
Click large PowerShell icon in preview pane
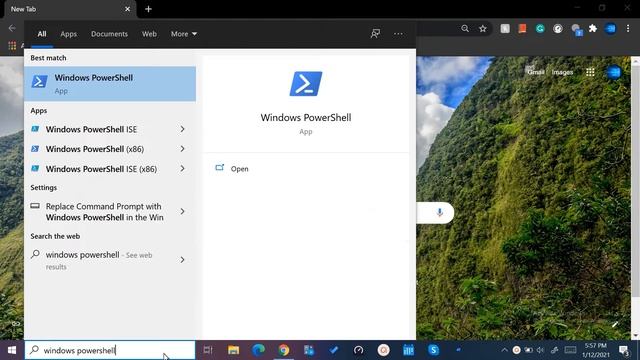pos(306,84)
